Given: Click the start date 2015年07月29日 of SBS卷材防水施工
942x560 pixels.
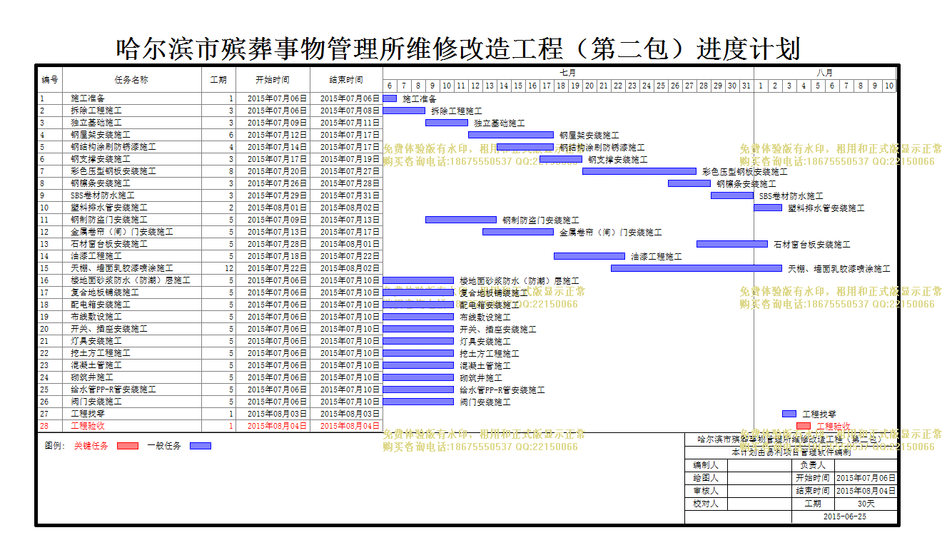Looking at the screenshot, I should pos(277,195).
